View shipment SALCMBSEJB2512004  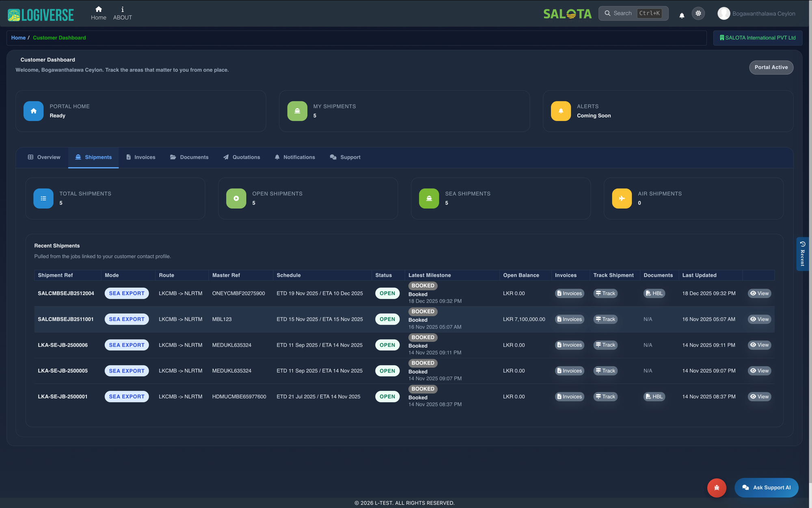click(x=759, y=293)
